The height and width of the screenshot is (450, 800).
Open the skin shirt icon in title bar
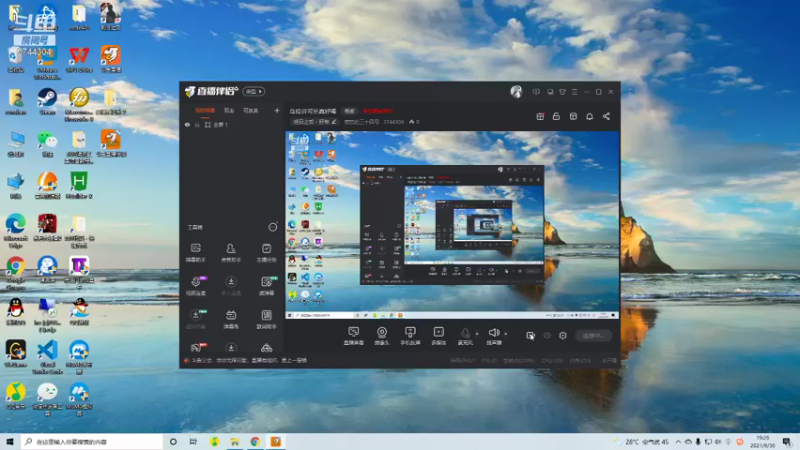tap(562, 92)
